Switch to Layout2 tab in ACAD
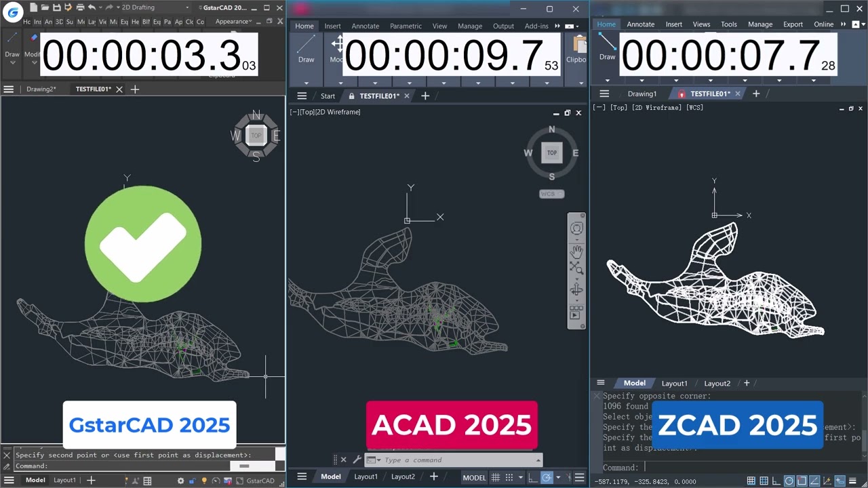This screenshot has width=868, height=488. click(403, 476)
